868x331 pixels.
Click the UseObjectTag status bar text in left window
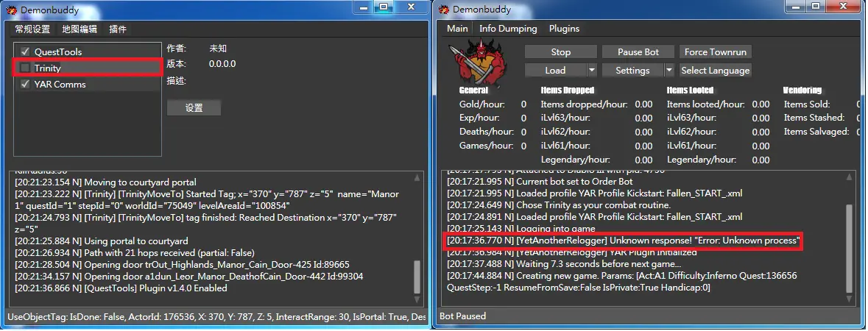(x=216, y=316)
